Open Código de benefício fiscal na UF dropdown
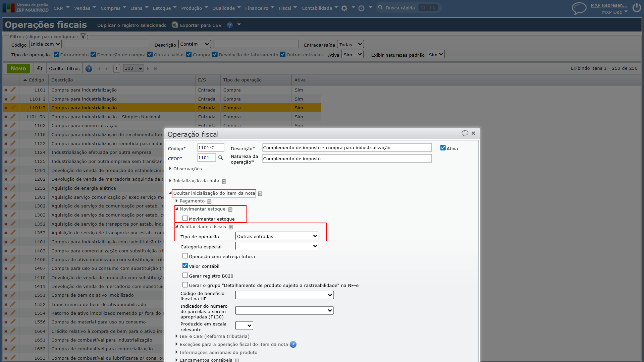The image size is (644, 362). pos(284,295)
